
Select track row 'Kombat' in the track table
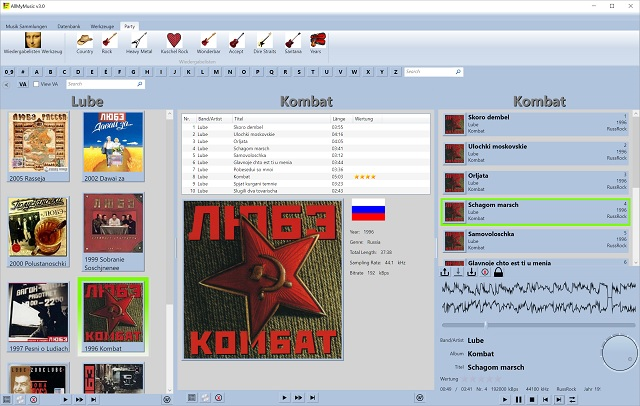(305, 177)
